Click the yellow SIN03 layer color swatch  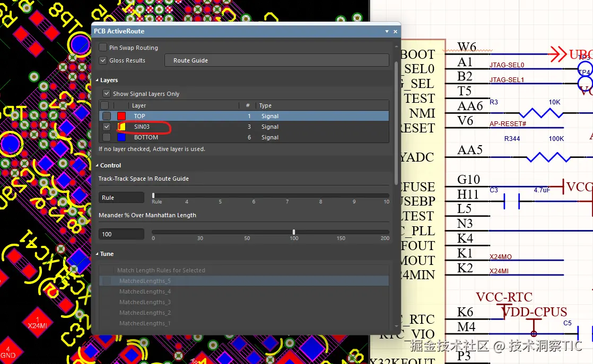click(x=121, y=127)
